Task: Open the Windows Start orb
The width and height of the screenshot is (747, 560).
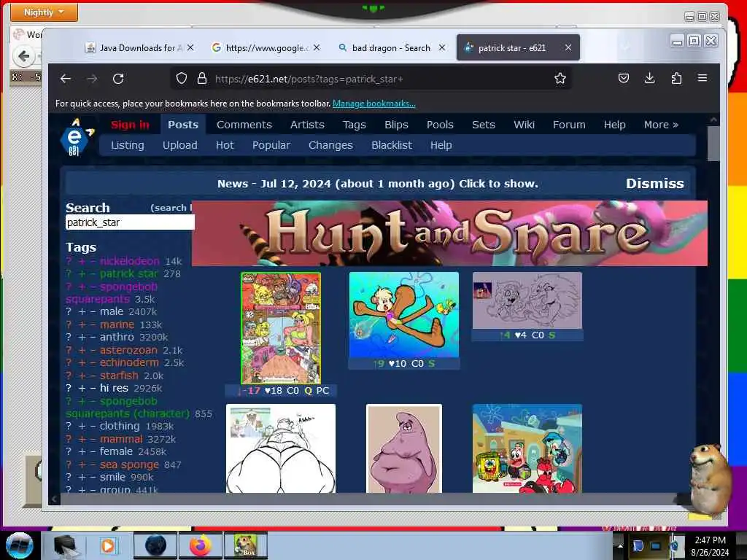Action: pyautogui.click(x=19, y=545)
